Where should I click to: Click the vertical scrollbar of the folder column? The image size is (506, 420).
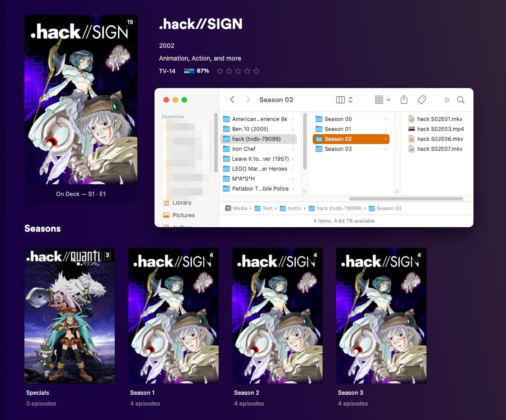(305, 140)
